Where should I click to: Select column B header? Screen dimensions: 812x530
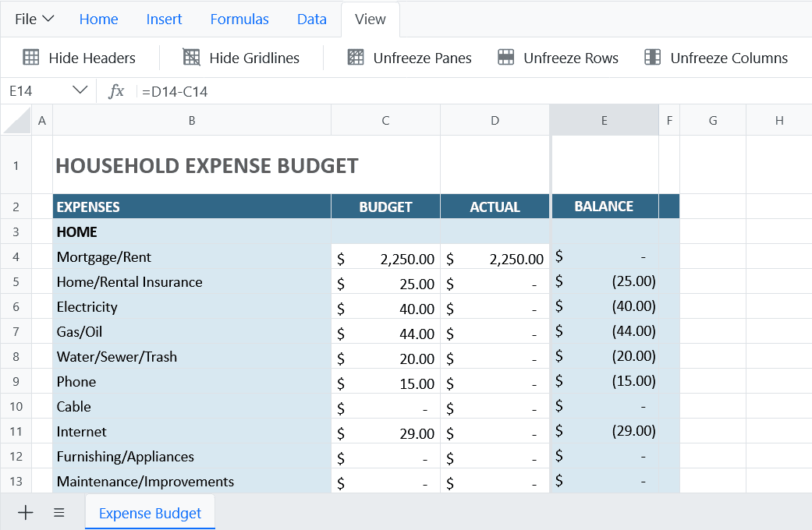point(192,120)
